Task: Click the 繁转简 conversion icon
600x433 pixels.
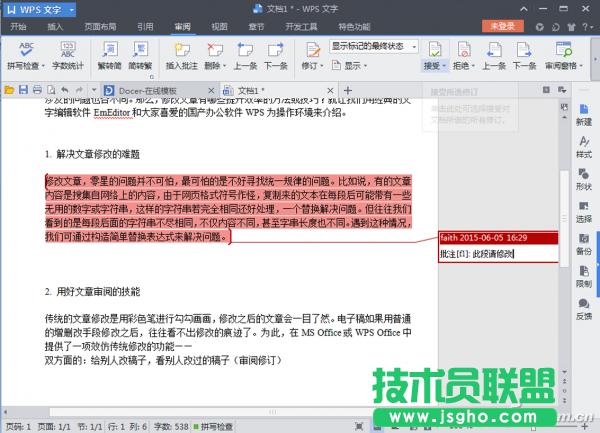Action: (x=111, y=48)
